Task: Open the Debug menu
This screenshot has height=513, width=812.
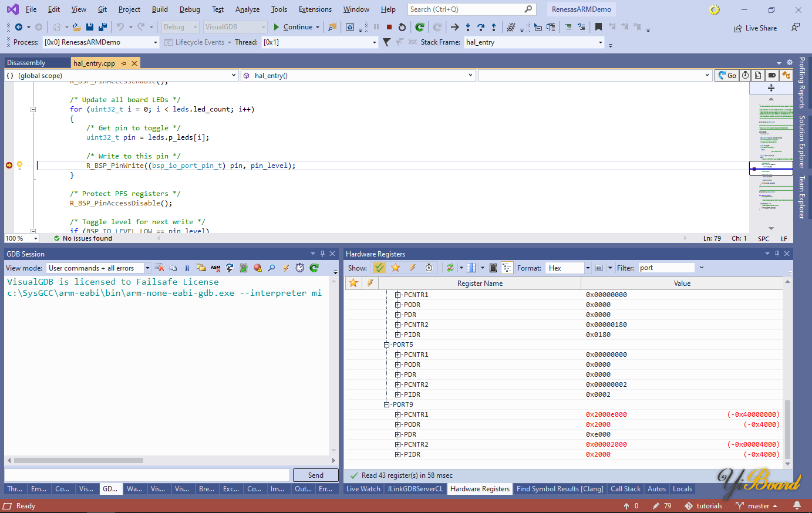Action: (x=190, y=9)
